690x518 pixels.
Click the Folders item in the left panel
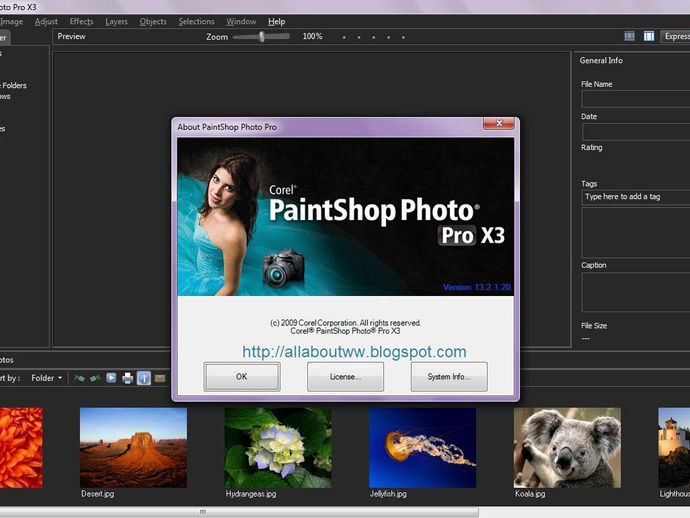(13, 85)
